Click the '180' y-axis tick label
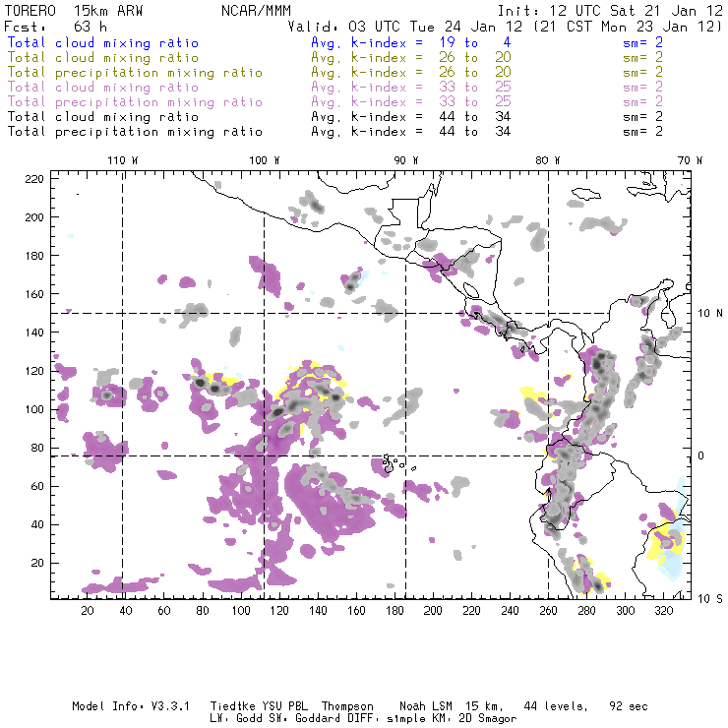 point(34,256)
